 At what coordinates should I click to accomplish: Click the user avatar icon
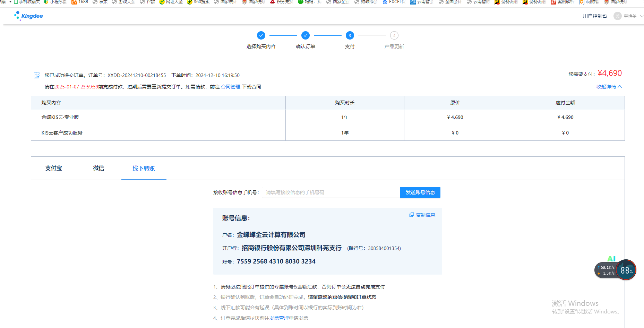tap(617, 16)
